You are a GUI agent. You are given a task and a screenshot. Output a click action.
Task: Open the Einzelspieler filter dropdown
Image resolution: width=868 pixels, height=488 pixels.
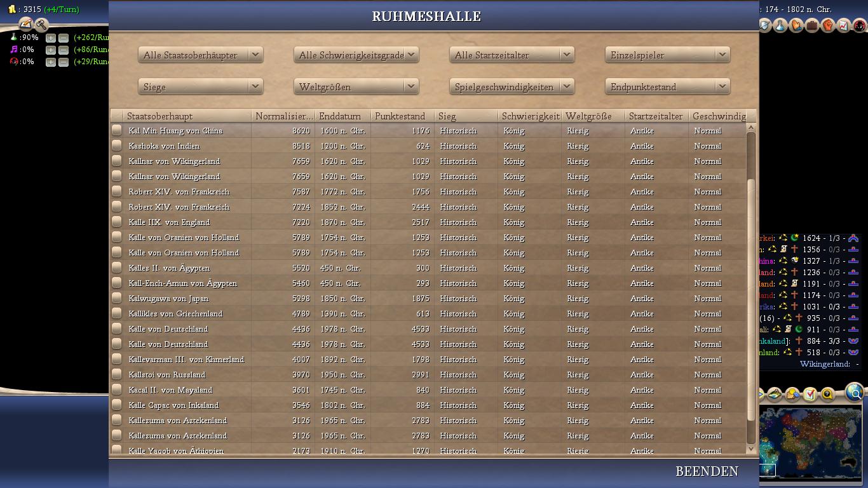click(x=667, y=55)
